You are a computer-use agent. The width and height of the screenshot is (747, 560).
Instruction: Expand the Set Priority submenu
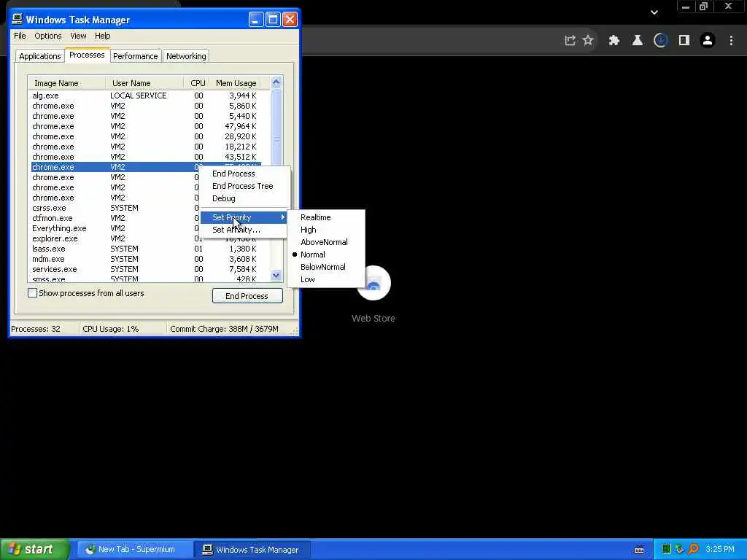[x=244, y=217]
